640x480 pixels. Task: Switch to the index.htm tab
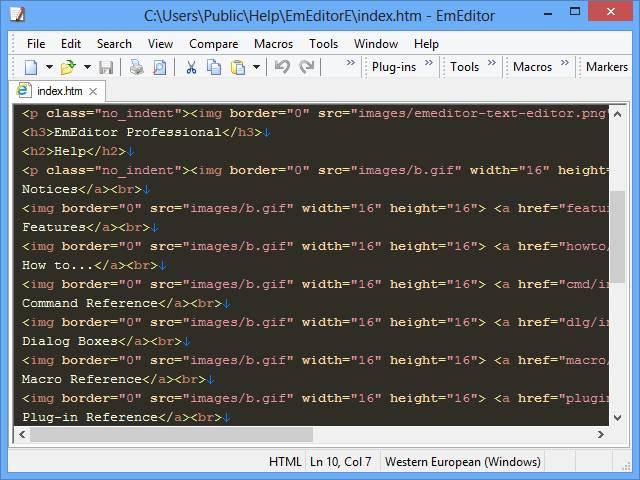[x=59, y=91]
